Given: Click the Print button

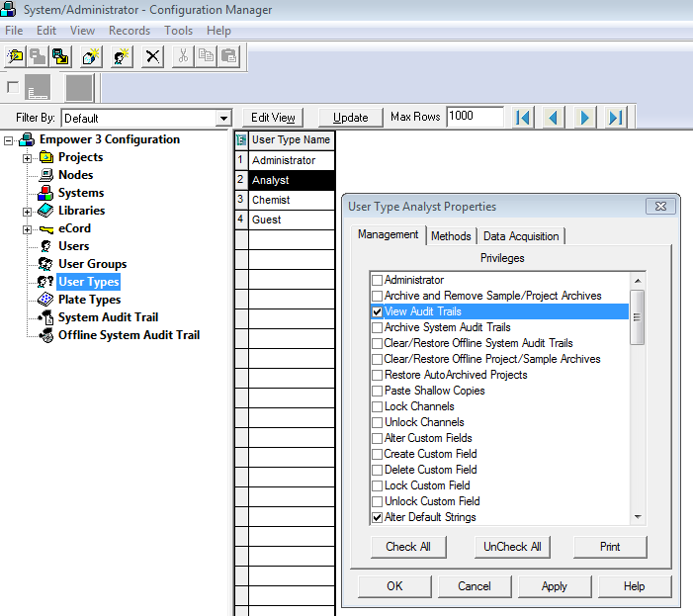Looking at the screenshot, I should [610, 547].
